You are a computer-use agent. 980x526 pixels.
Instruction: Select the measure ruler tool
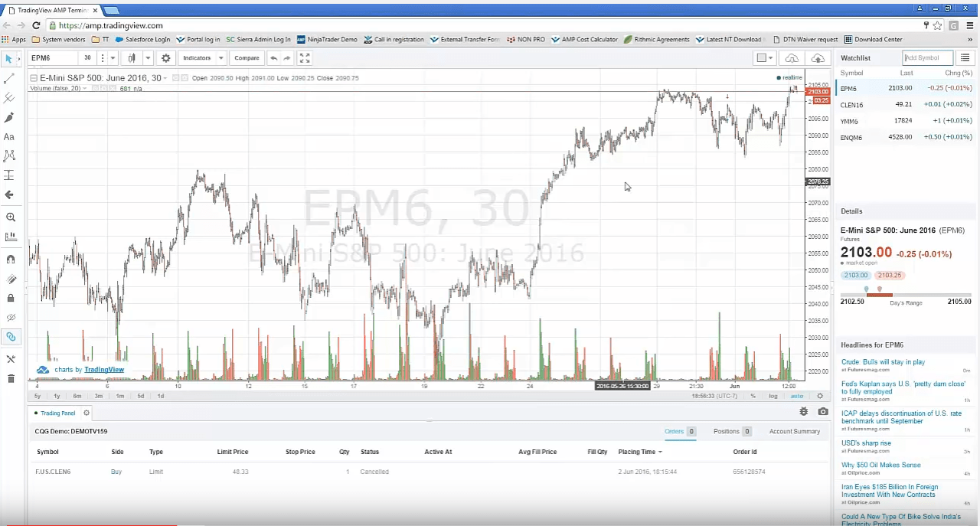click(10, 237)
